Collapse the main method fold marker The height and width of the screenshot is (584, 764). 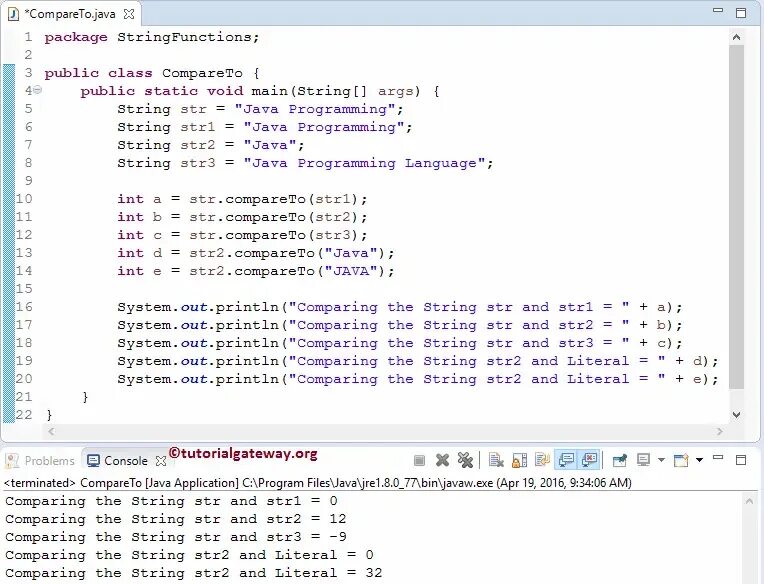tap(38, 90)
